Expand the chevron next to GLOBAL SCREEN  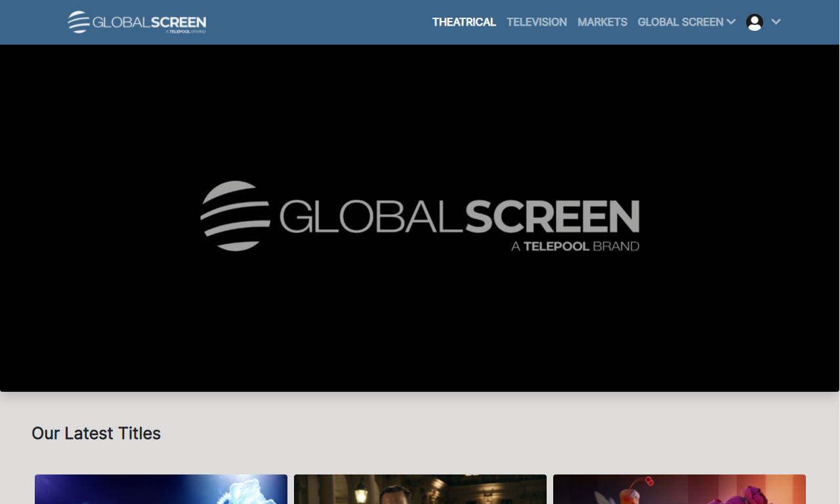[732, 22]
